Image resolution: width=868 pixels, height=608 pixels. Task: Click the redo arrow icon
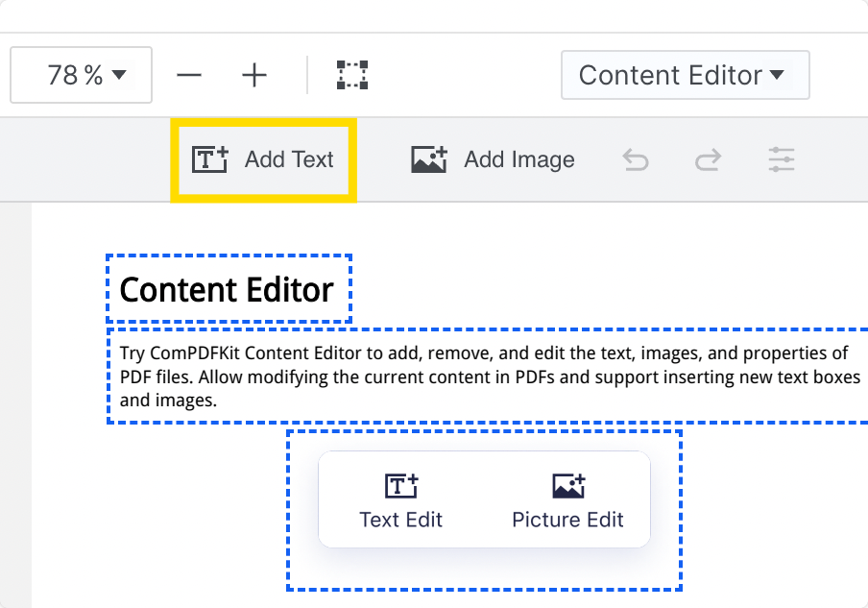[708, 160]
